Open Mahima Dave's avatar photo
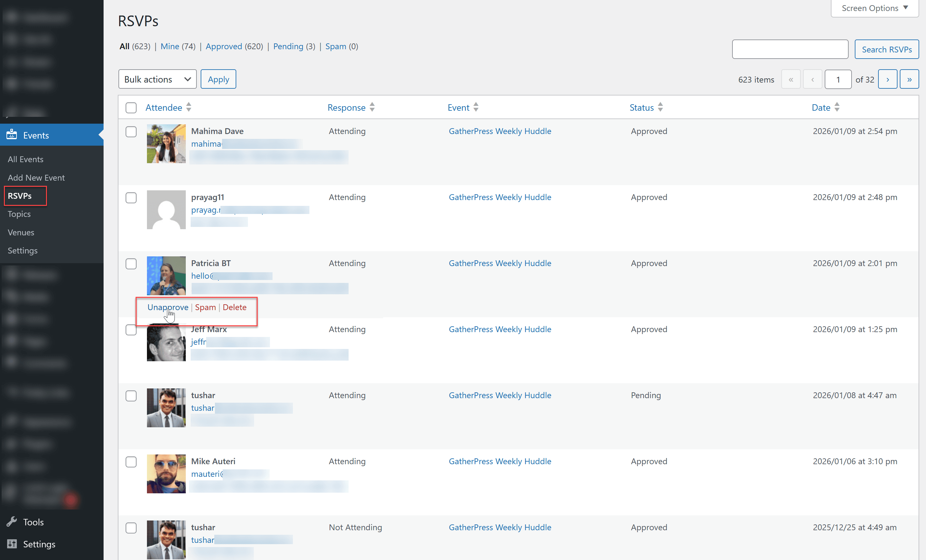926x560 pixels. coord(166,144)
